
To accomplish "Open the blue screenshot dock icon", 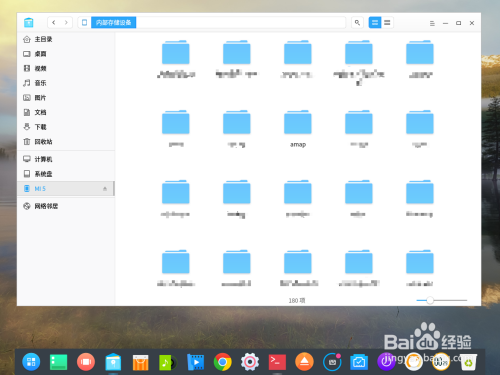I will (359, 362).
